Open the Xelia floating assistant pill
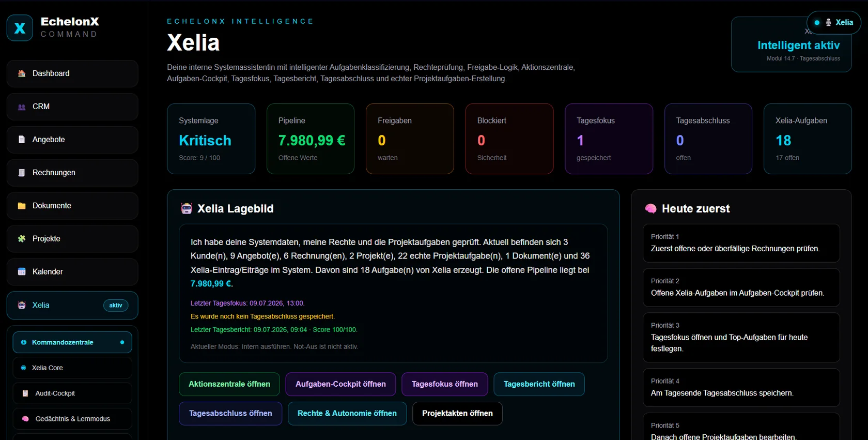The height and width of the screenshot is (440, 868). (834, 23)
